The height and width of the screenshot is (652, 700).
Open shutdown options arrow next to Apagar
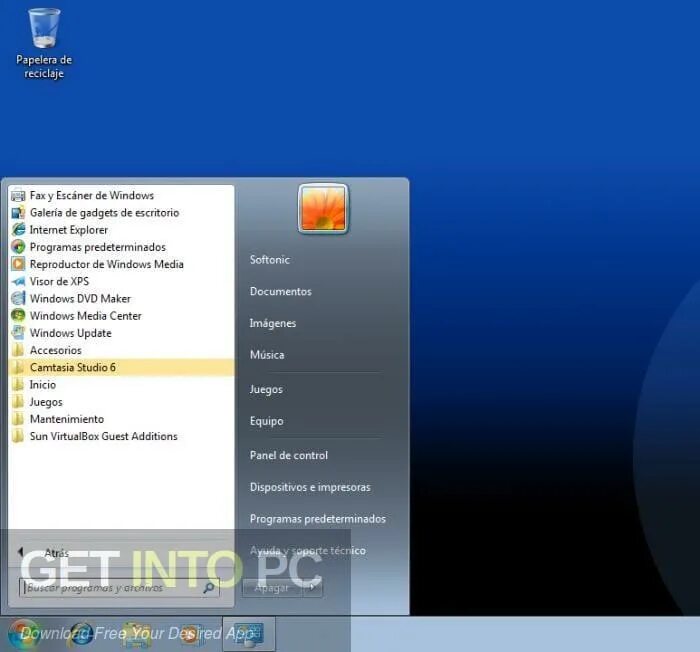click(x=313, y=588)
